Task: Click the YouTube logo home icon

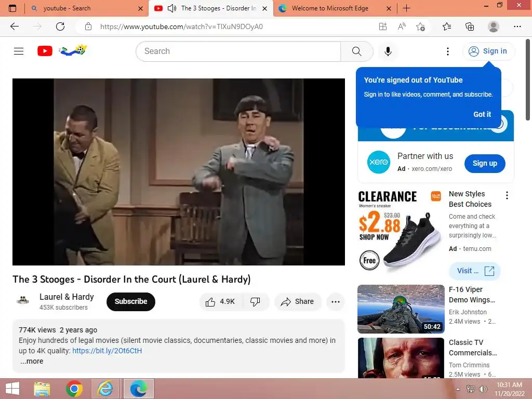Action: coord(45,51)
